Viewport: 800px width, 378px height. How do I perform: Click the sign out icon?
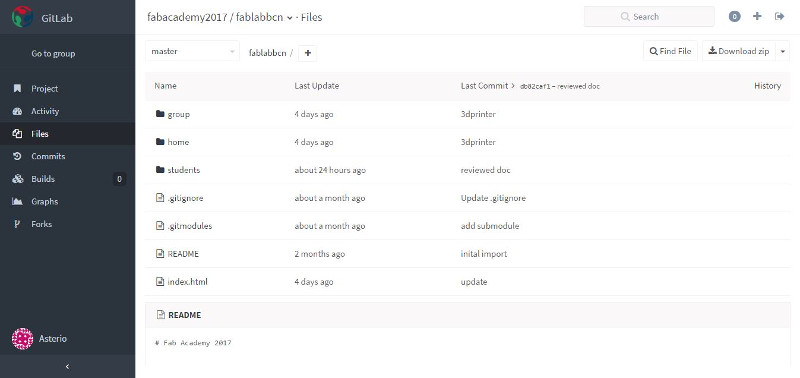click(x=779, y=16)
